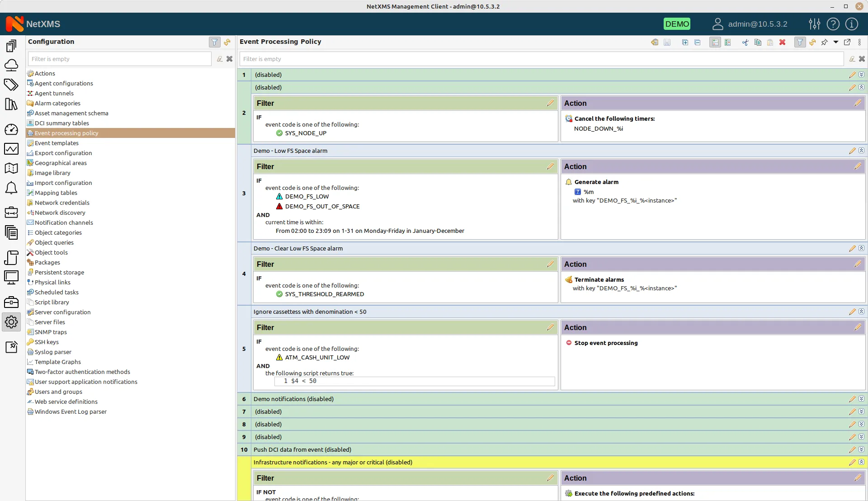The height and width of the screenshot is (501, 868).
Task: Collapse rule 2 using its chevron
Action: (x=861, y=87)
